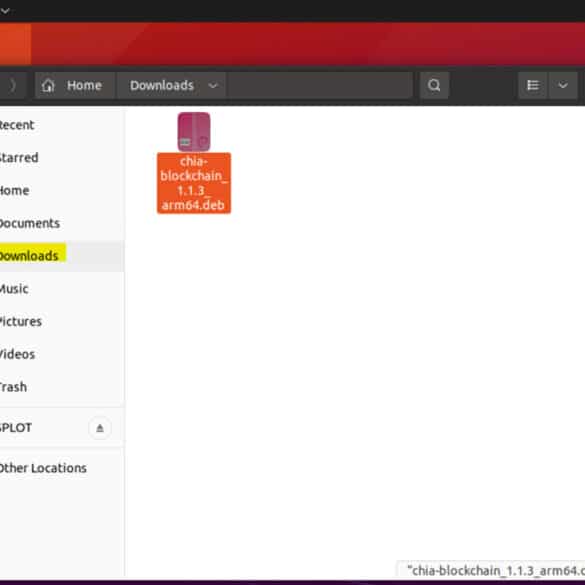This screenshot has height=585, width=585.
Task: Click the search magnifier icon in toolbar
Action: [x=434, y=85]
